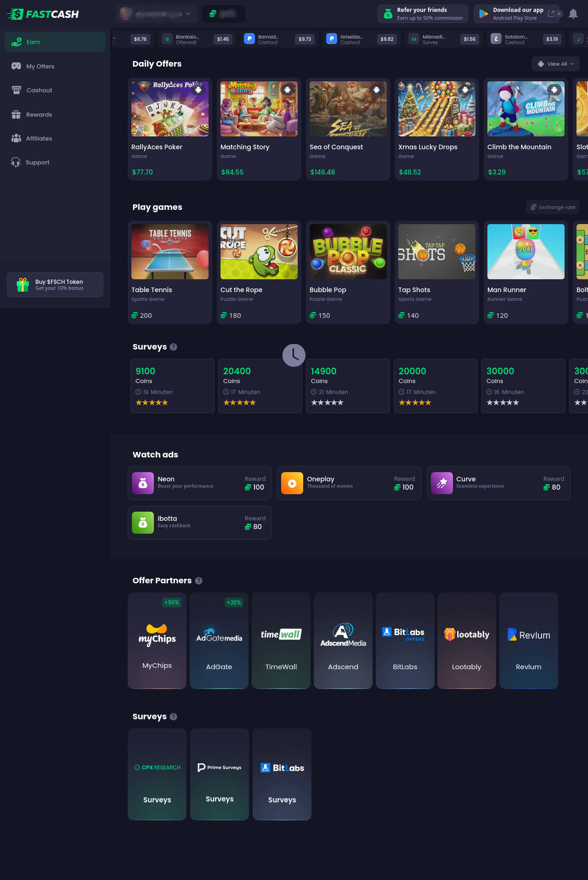Open the 20000 Coins survey

435,386
